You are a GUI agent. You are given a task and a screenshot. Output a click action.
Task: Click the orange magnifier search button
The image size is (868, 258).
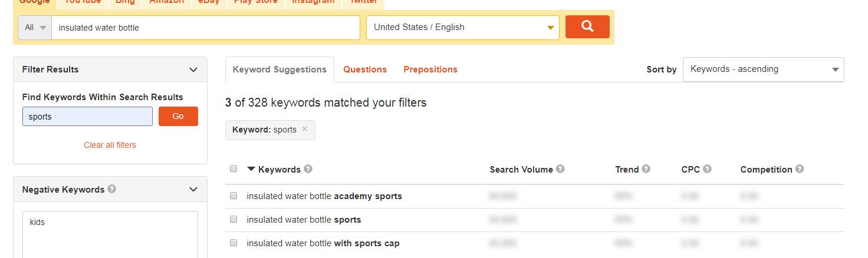coord(587,27)
